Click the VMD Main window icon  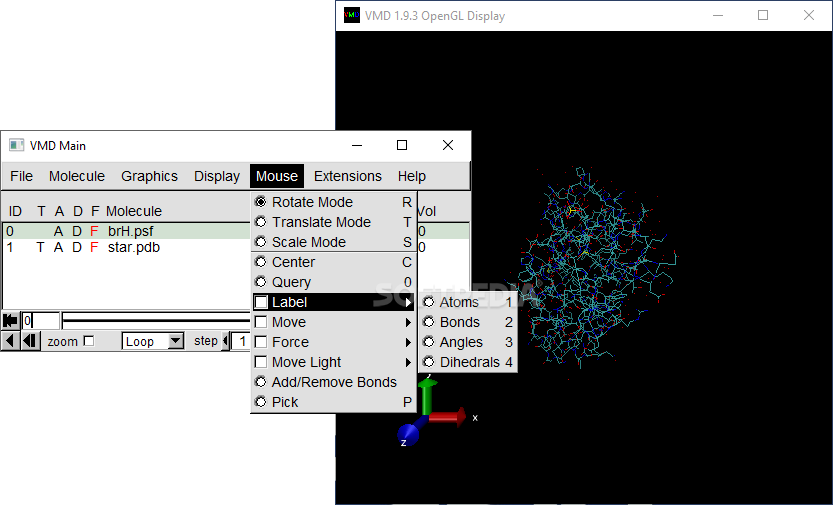point(16,145)
